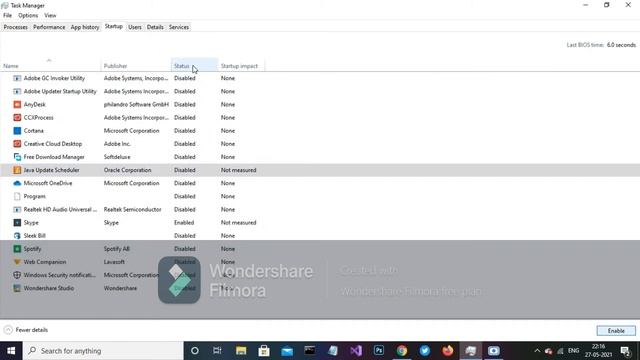Open Task View on taskbar
Screen dimensions: 640x360
click(217, 351)
